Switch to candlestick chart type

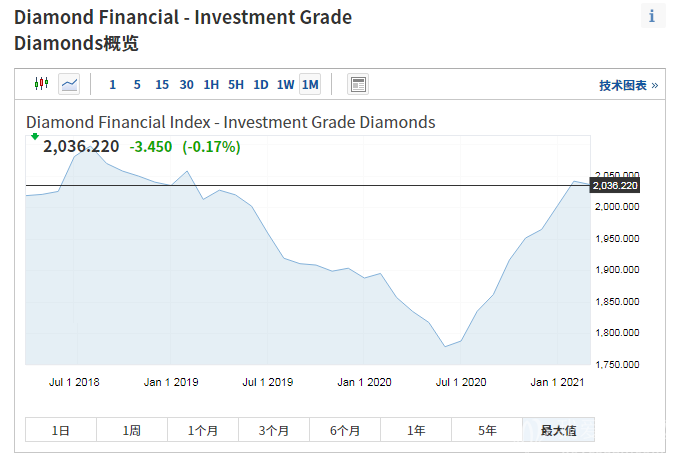[41, 84]
